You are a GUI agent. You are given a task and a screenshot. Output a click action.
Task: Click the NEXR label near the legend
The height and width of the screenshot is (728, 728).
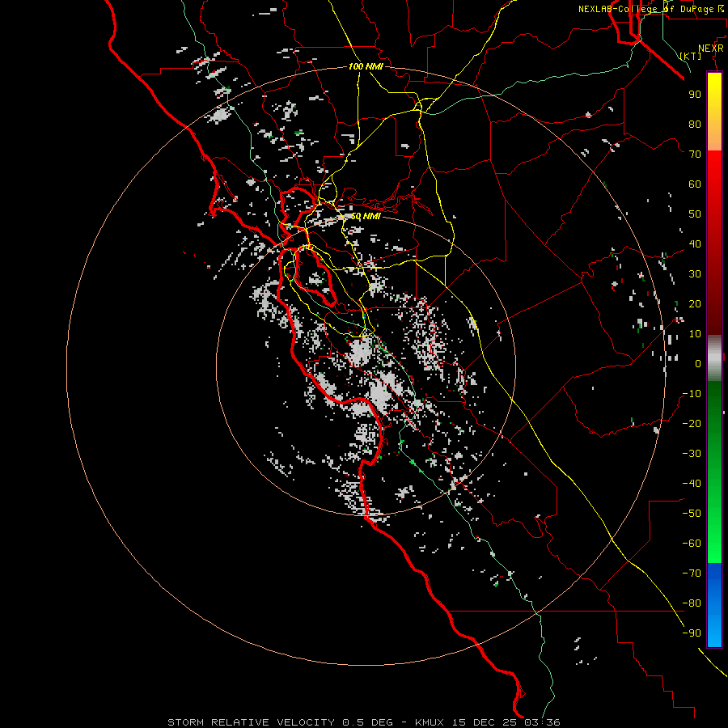point(711,49)
